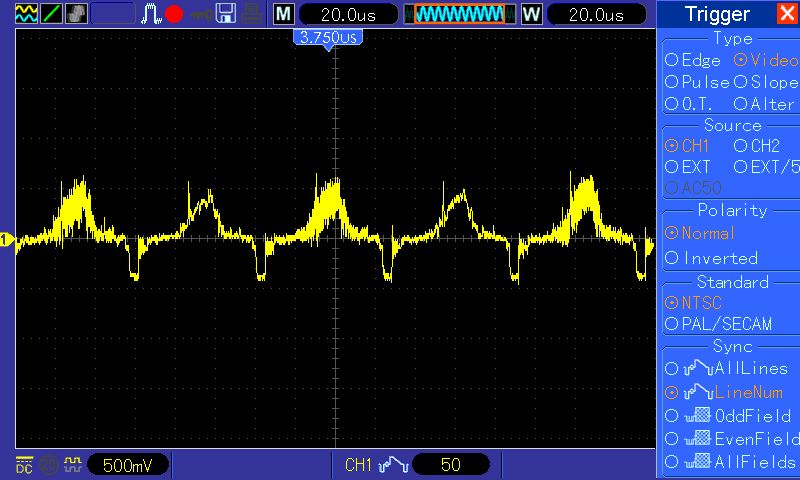Click the M main timebase icon
Screen dimensions: 800x480
[284, 14]
